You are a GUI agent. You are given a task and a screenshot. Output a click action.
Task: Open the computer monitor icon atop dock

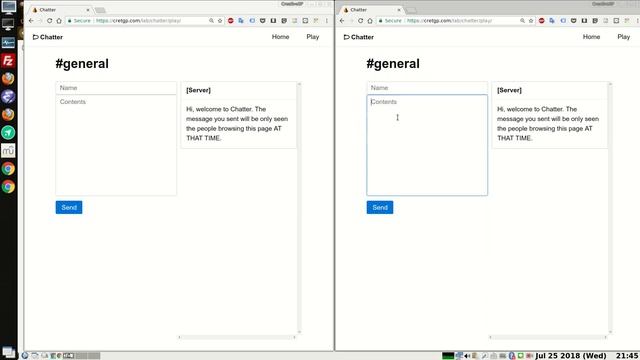[8, 7]
